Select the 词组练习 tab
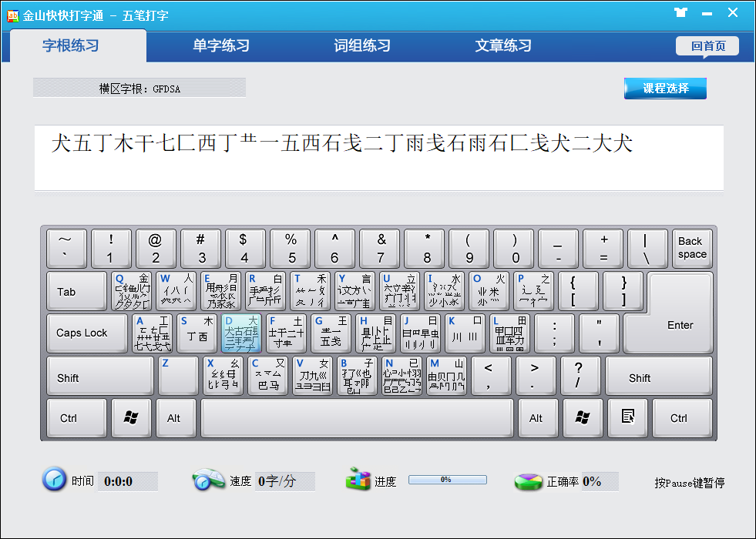The height and width of the screenshot is (539, 756). click(x=362, y=45)
